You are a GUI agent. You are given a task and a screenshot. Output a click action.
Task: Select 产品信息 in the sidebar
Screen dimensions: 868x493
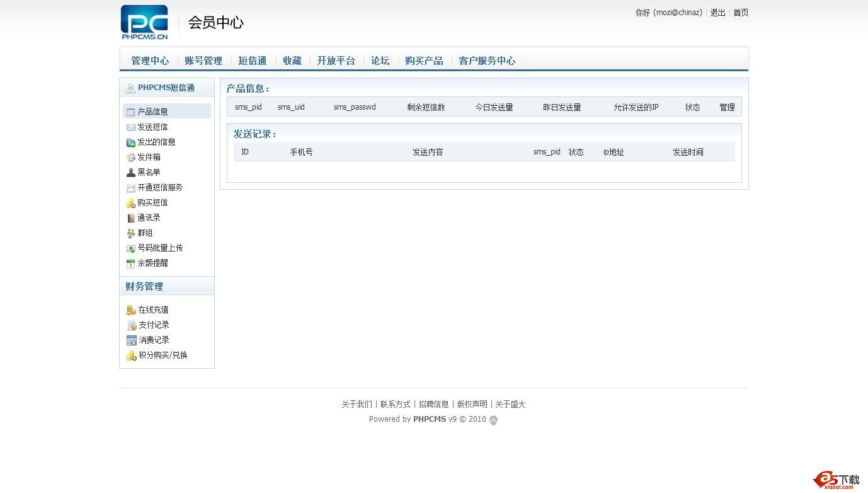tap(153, 112)
